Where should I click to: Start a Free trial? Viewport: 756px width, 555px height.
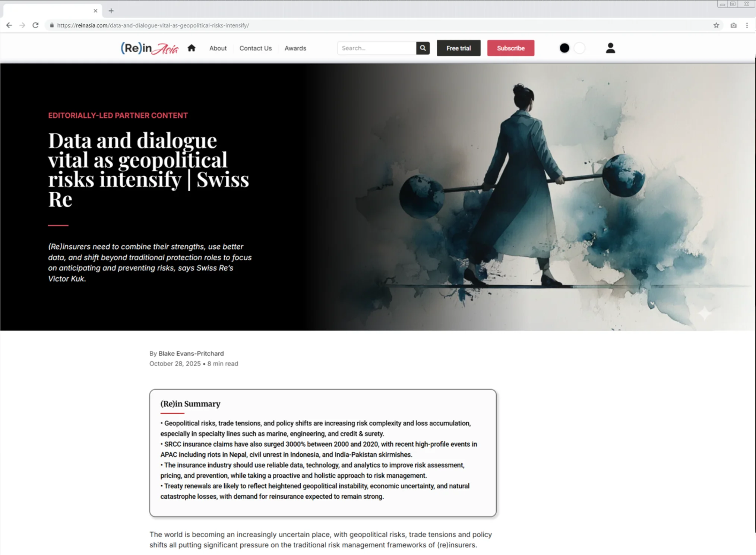[x=459, y=48]
